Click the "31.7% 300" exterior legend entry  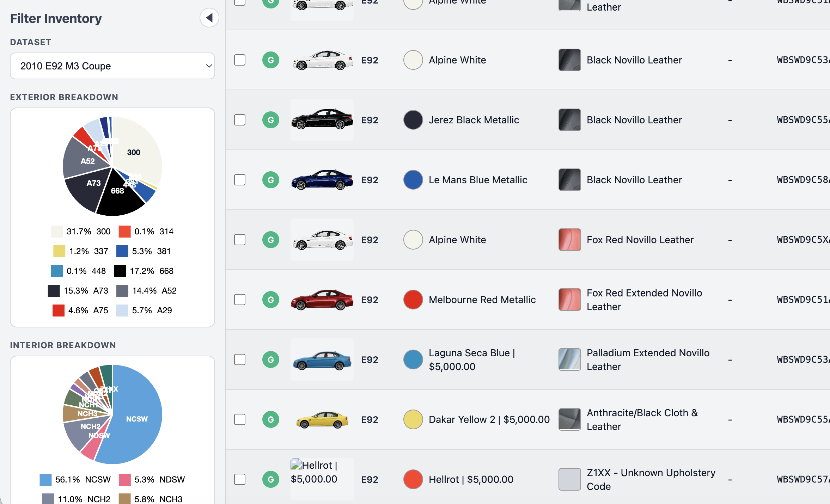click(x=81, y=232)
